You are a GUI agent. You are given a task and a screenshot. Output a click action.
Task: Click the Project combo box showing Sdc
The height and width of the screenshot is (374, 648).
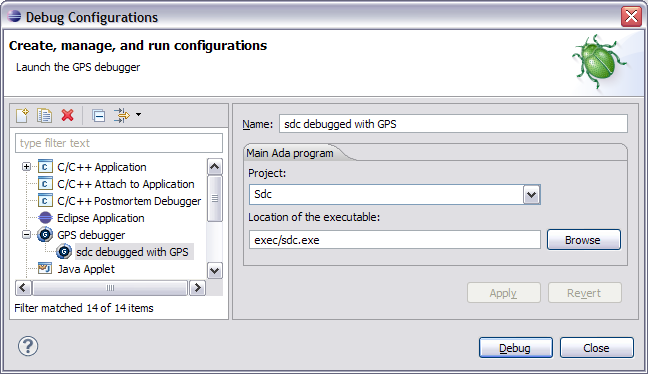point(395,195)
